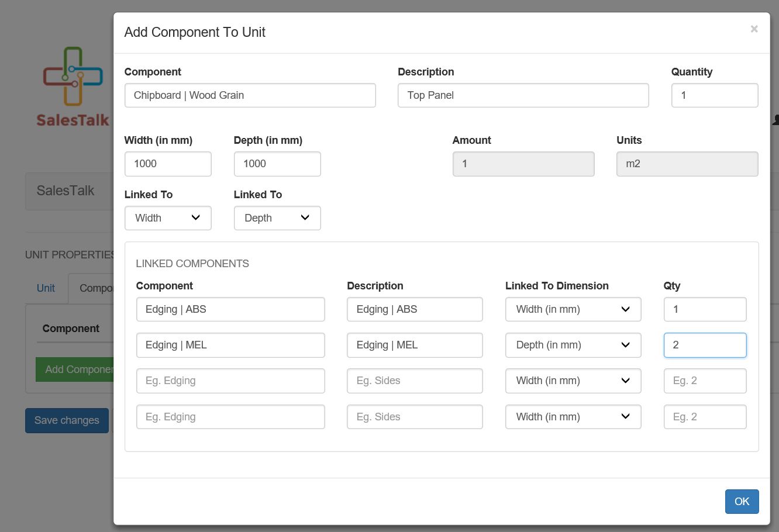Click the dialog title Add Component To Unit
The height and width of the screenshot is (532, 779).
pyautogui.click(x=195, y=32)
